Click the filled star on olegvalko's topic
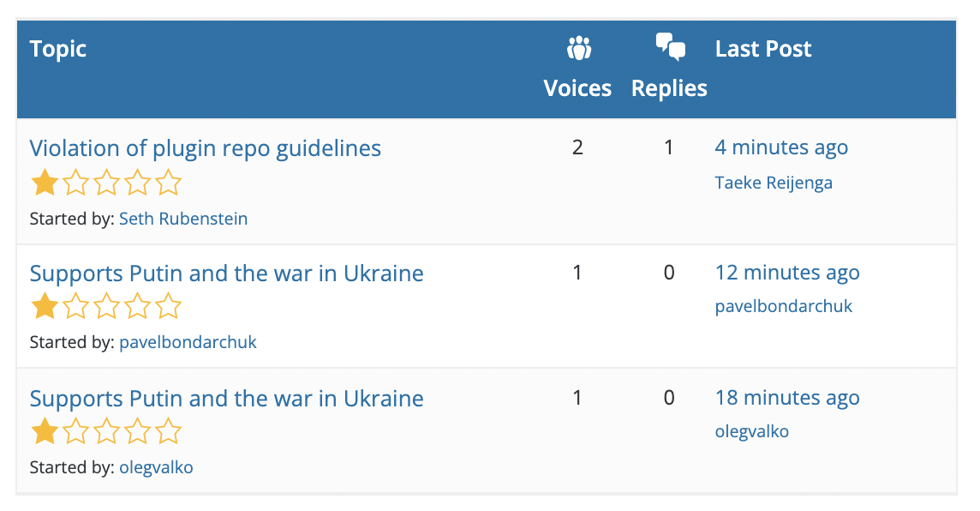The image size is (980, 511). (x=44, y=431)
